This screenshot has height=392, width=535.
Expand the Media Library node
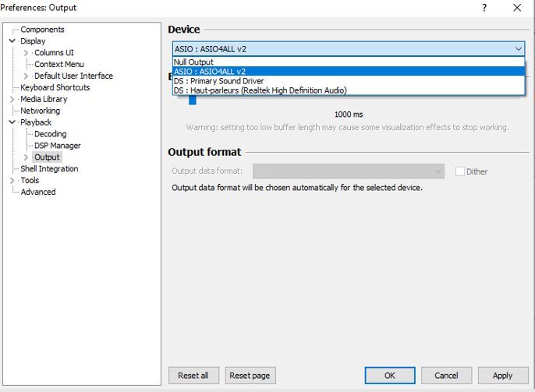12,99
